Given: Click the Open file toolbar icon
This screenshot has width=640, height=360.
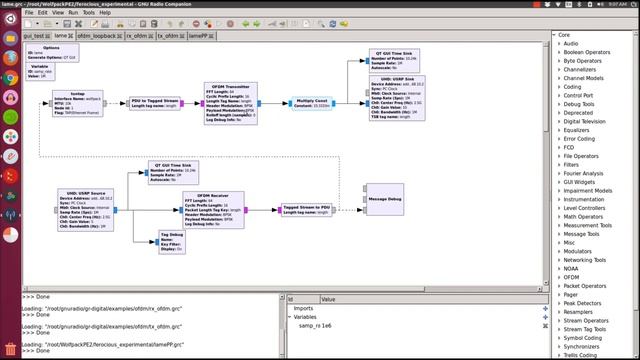Looking at the screenshot, I should (48, 24).
